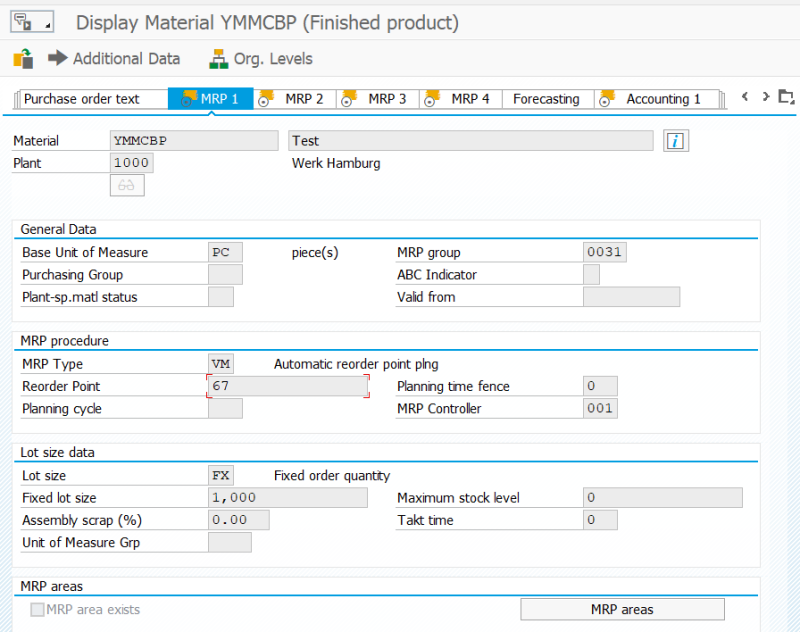Click the Fixed lot size field

[288, 498]
